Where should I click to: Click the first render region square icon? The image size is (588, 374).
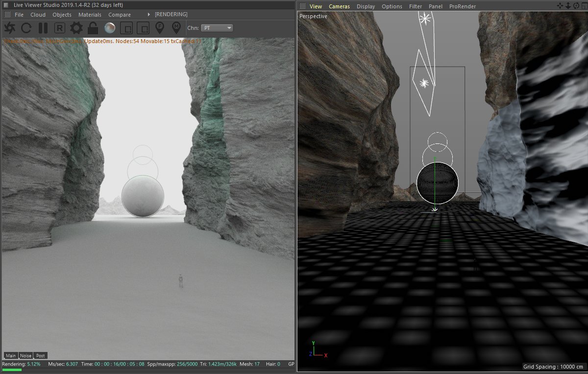coord(126,28)
